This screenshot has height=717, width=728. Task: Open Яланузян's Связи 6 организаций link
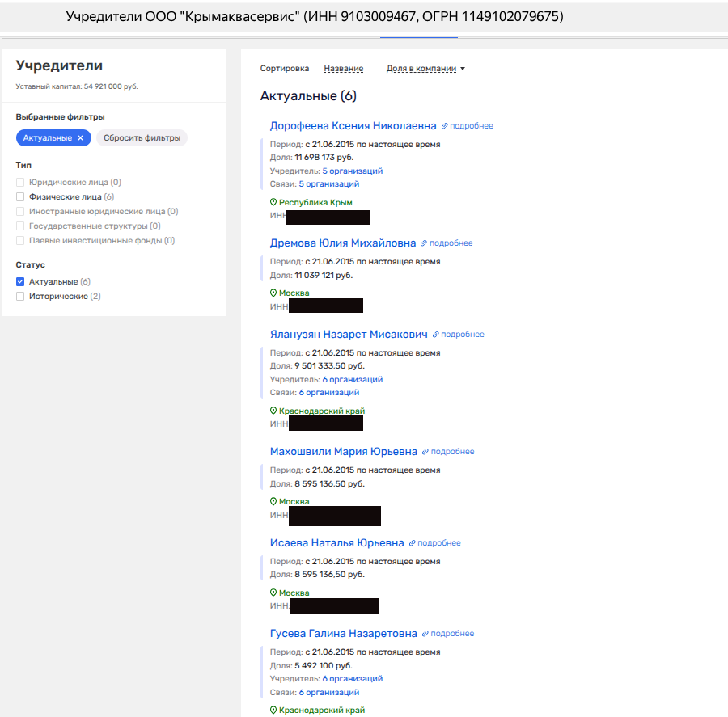click(328, 393)
